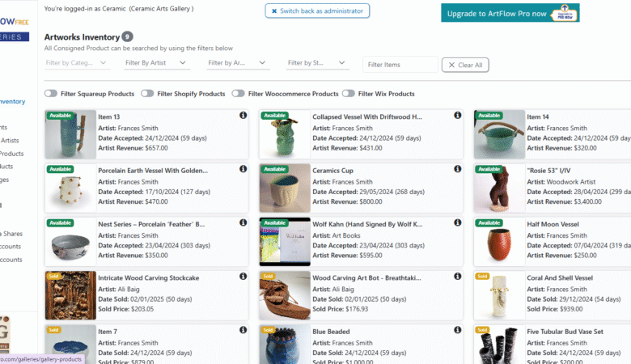Toggle Filter Shopify Products switch
This screenshot has height=364, width=631.
(147, 94)
